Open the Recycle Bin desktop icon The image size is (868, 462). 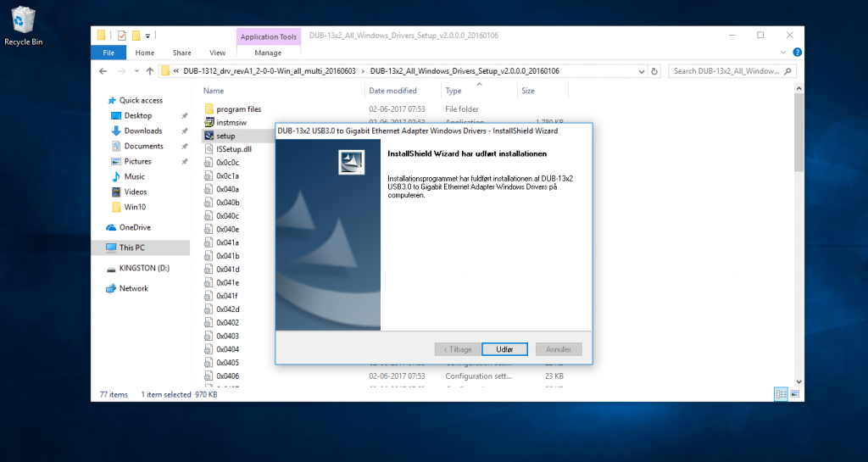[23, 25]
